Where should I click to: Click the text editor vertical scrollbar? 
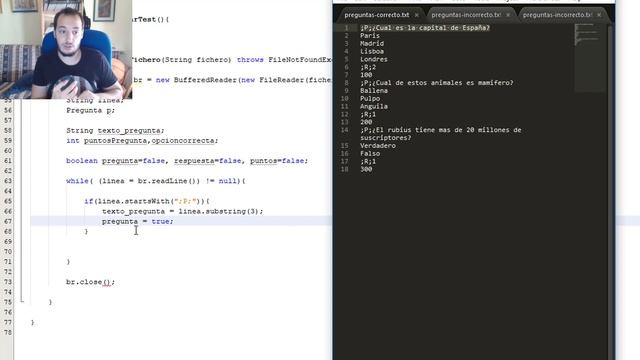(610, 192)
